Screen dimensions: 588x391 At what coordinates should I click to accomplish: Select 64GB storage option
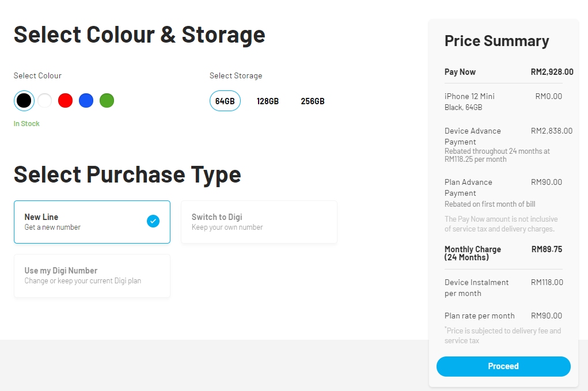pyautogui.click(x=225, y=101)
